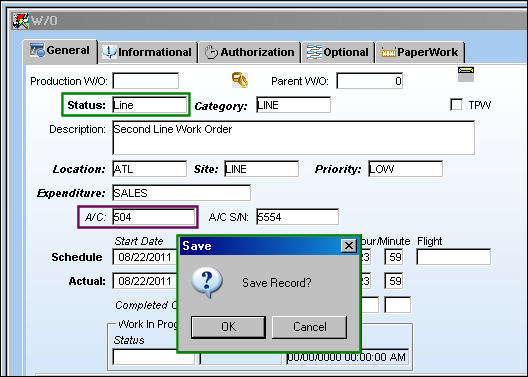The height and width of the screenshot is (377, 528).
Task: Toggle the TPW checkbox
Action: point(456,105)
